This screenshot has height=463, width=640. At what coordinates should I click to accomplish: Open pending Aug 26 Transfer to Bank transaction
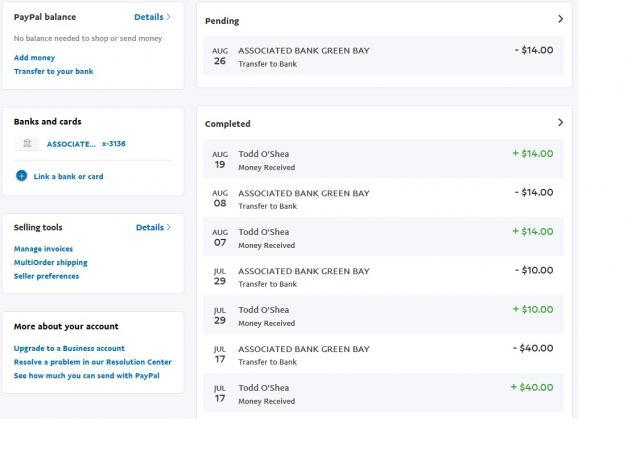(x=383, y=56)
